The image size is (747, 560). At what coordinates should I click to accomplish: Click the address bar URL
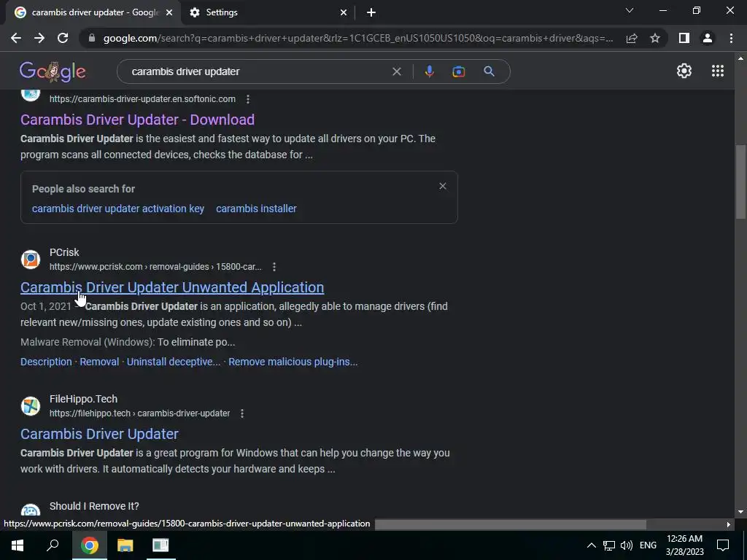[357, 38]
